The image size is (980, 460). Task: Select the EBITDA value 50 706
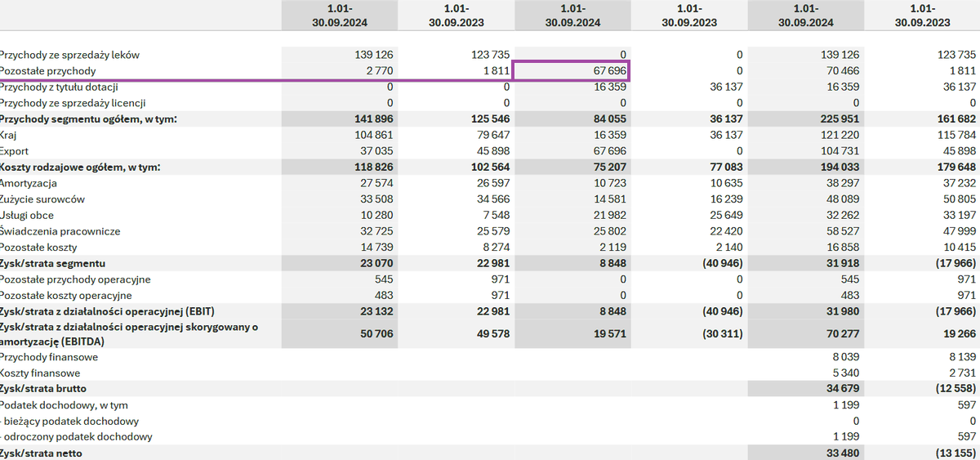pos(377,334)
